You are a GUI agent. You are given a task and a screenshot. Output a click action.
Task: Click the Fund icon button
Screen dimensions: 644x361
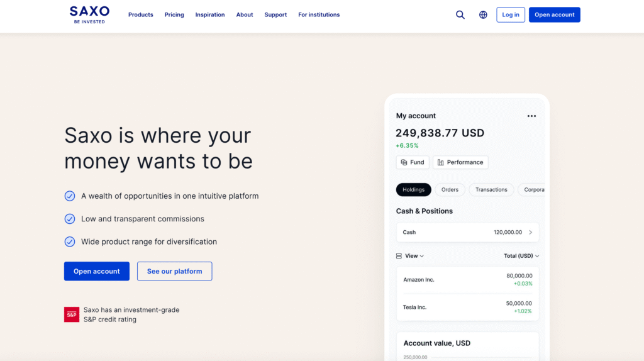coord(413,162)
